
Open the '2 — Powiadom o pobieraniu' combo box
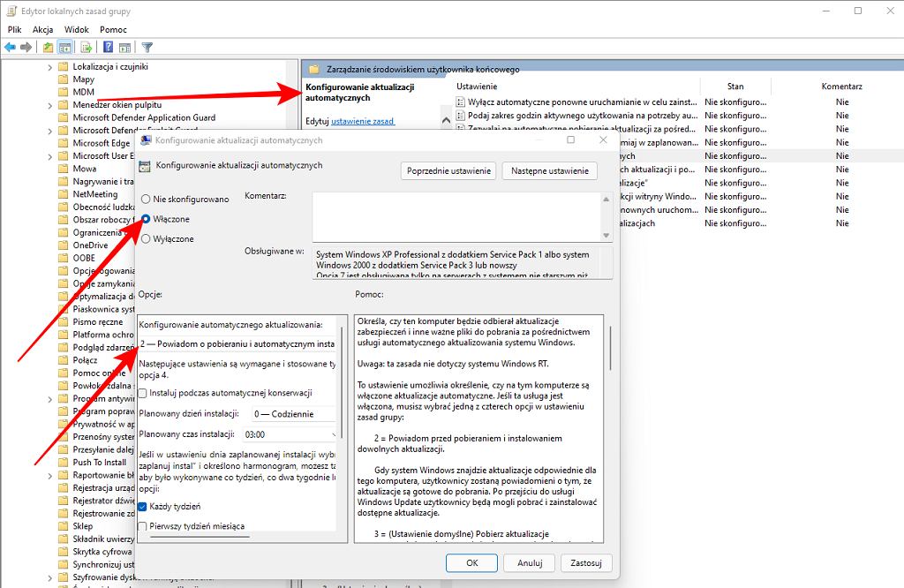[237, 343]
